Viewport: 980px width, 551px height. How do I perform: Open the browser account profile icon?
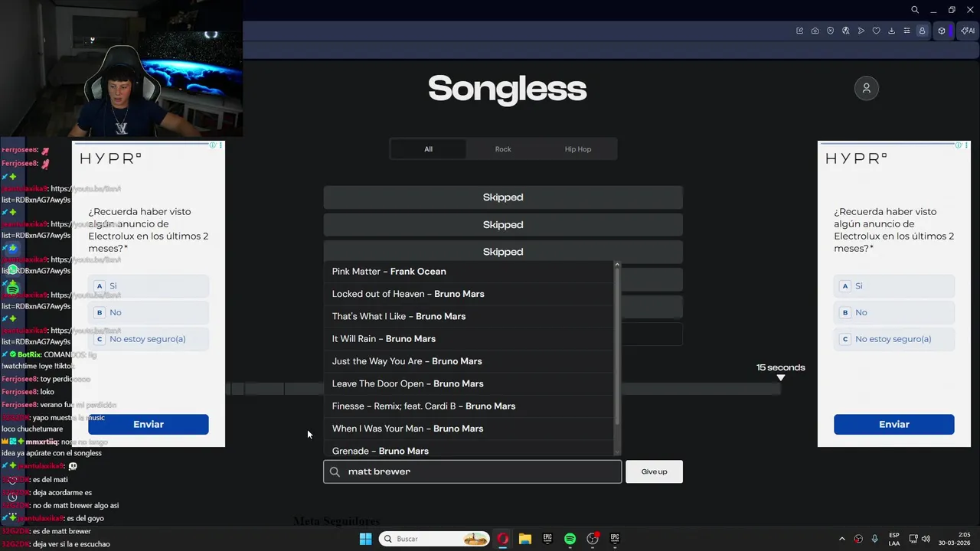click(x=923, y=31)
